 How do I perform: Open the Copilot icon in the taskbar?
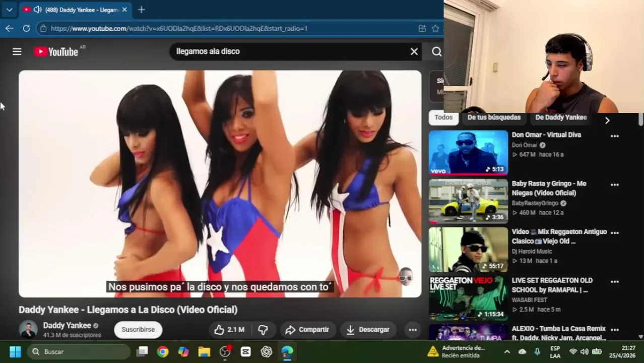183,351
